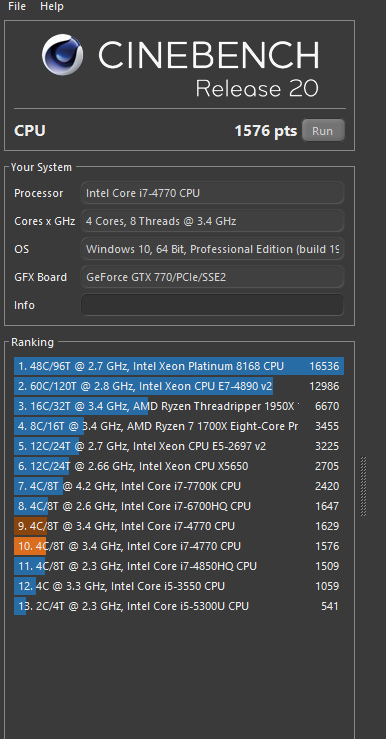This screenshot has width=386, height=739.
Task: Select the Ryzen 7 1700X ranking row
Action: [179, 426]
